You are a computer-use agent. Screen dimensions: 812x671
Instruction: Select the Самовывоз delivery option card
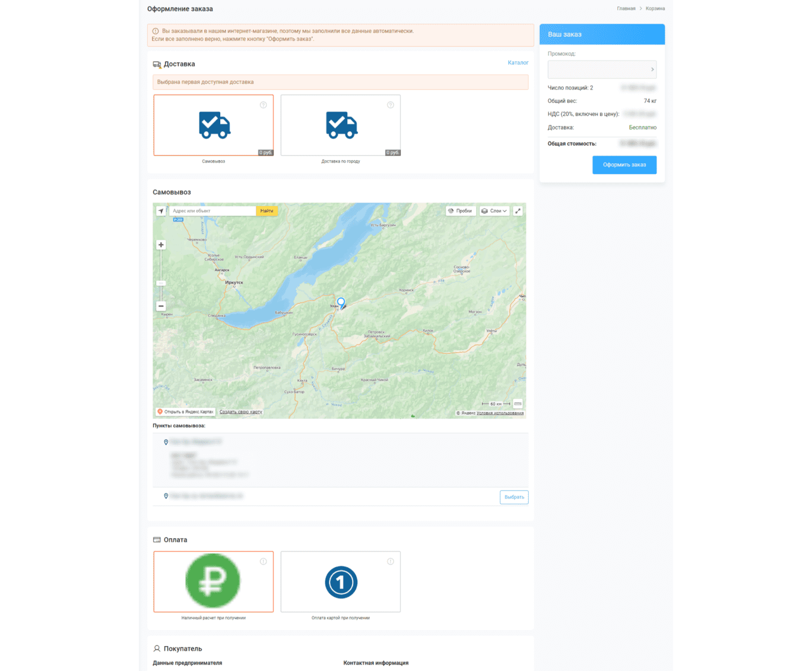214,125
